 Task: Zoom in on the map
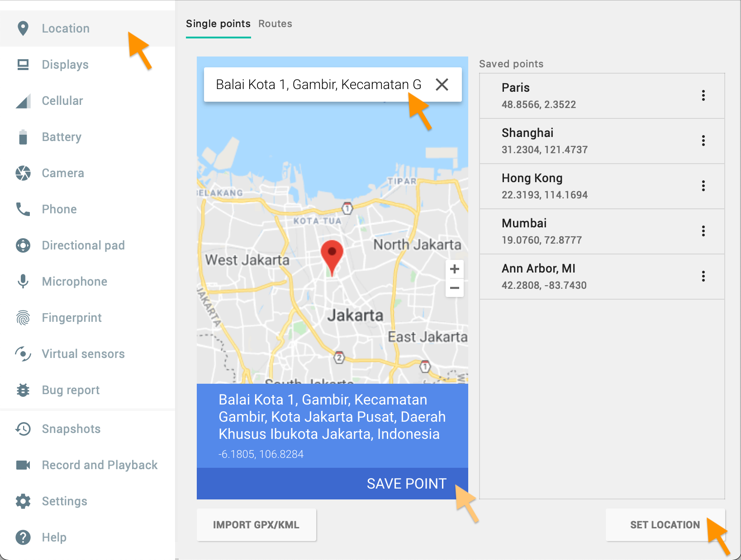pyautogui.click(x=454, y=269)
